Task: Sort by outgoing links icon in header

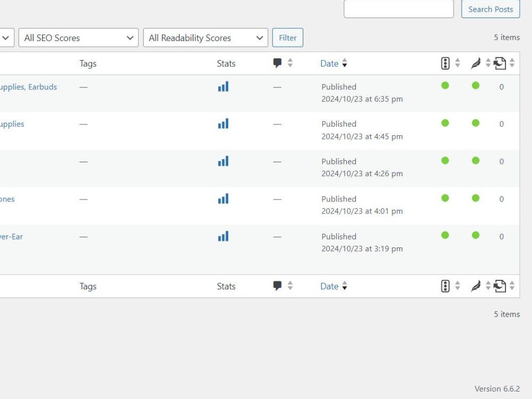Action: [500, 63]
